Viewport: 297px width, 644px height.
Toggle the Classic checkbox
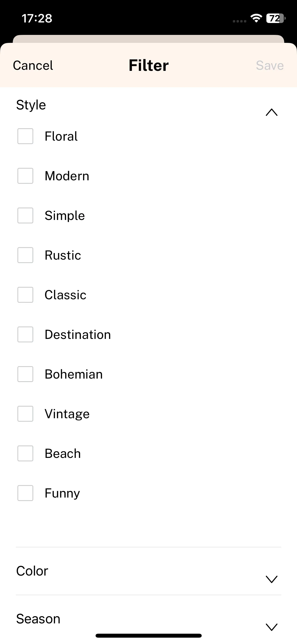tap(25, 295)
